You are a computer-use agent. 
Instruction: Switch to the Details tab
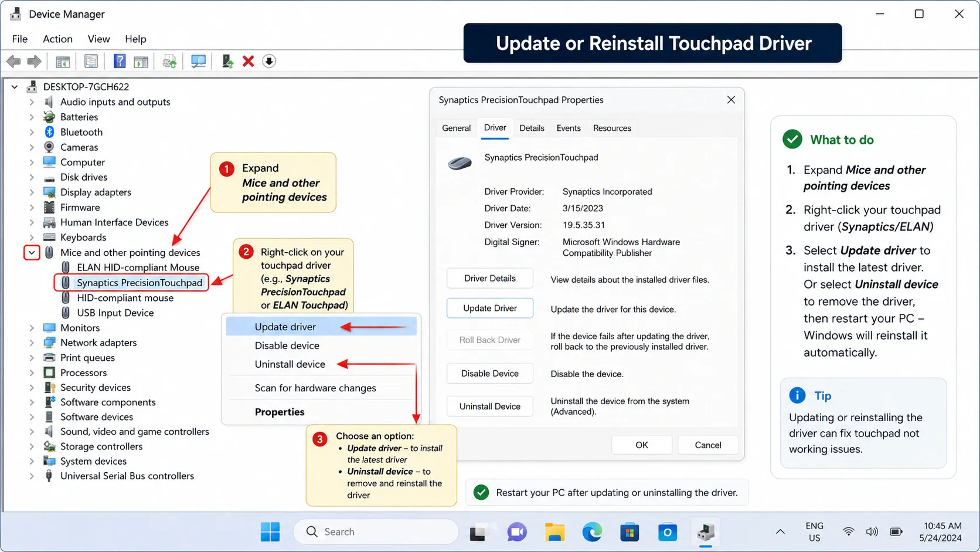point(532,128)
